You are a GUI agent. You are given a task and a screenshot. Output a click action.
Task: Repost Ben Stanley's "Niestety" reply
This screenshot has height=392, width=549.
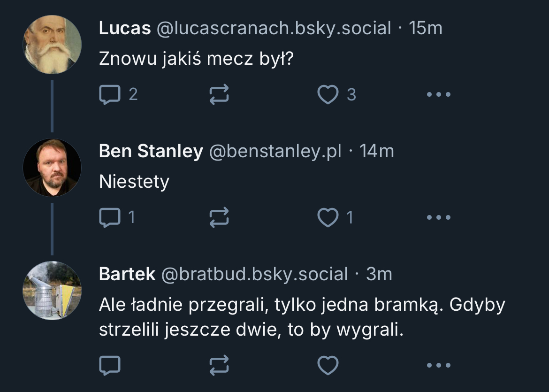point(219,217)
